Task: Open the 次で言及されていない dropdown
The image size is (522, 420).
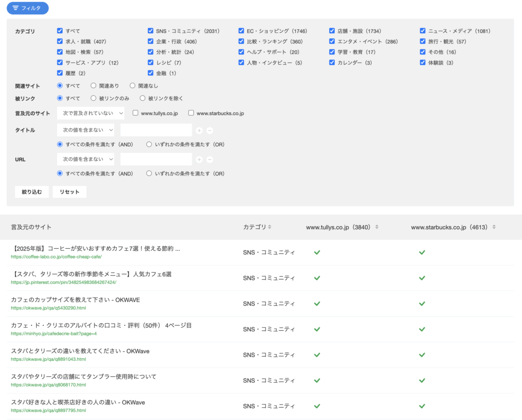Action: point(91,113)
